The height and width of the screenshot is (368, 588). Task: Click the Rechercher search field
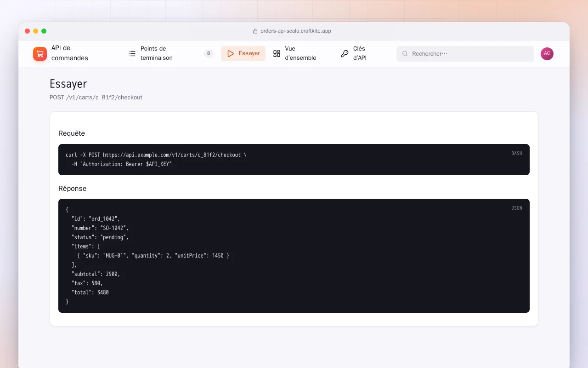[x=465, y=54]
